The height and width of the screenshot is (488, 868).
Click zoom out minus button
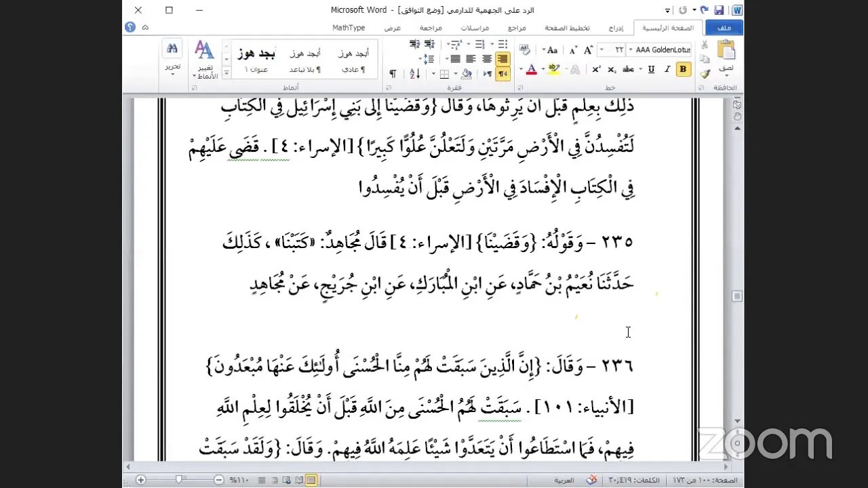point(219,480)
